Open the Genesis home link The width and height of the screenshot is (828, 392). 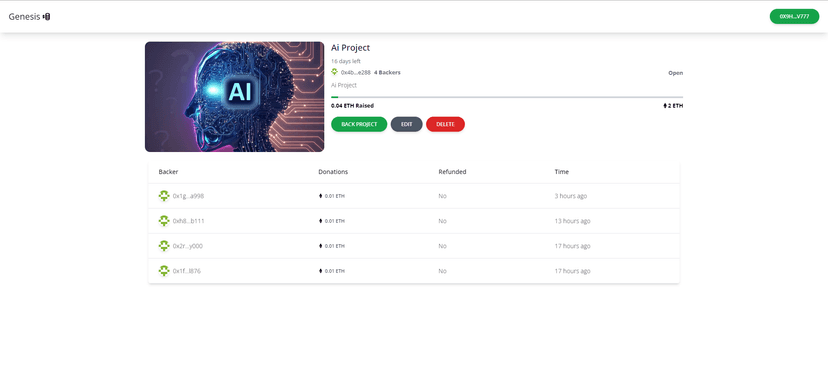pos(29,17)
